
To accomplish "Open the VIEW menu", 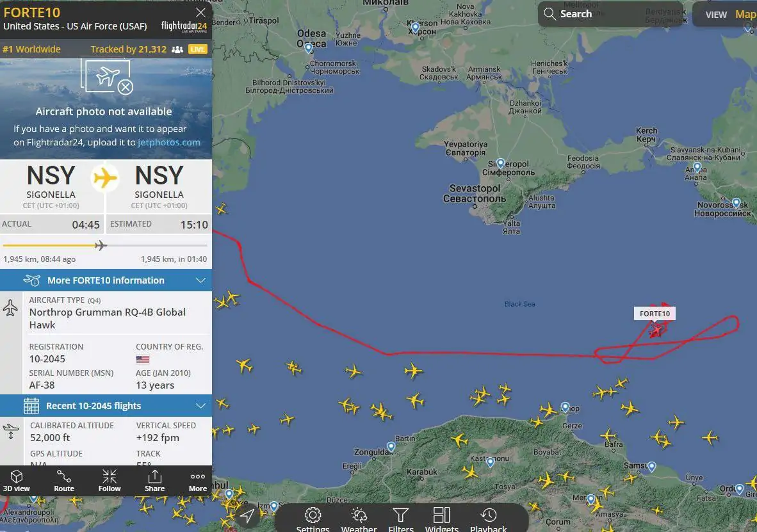I will point(715,15).
